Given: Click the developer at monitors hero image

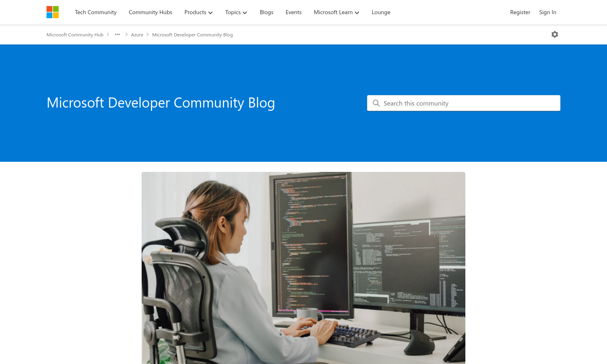Looking at the screenshot, I should coord(303,267).
